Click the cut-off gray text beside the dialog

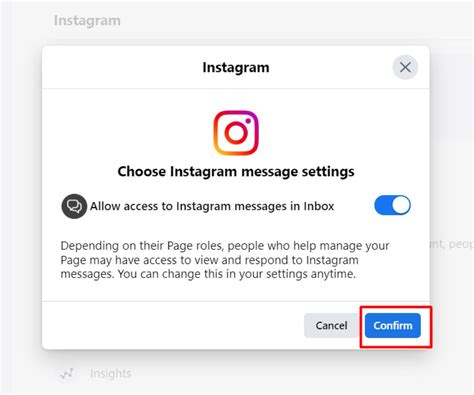[x=452, y=244]
